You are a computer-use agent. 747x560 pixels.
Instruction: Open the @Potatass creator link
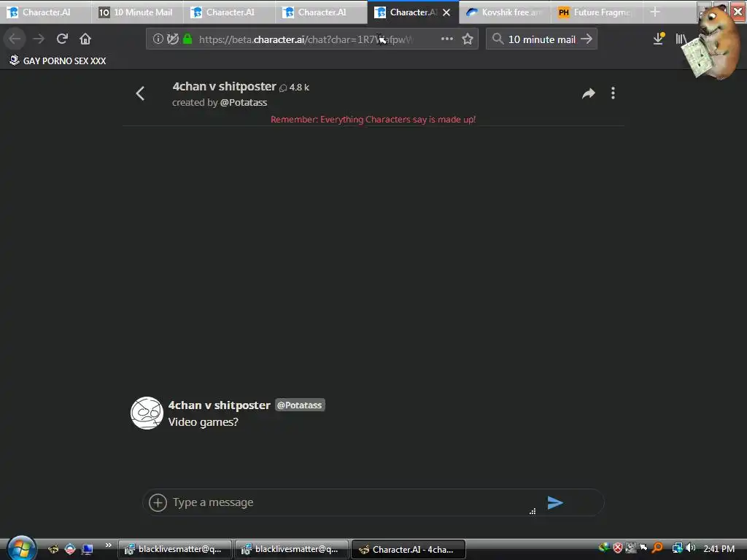pos(244,102)
